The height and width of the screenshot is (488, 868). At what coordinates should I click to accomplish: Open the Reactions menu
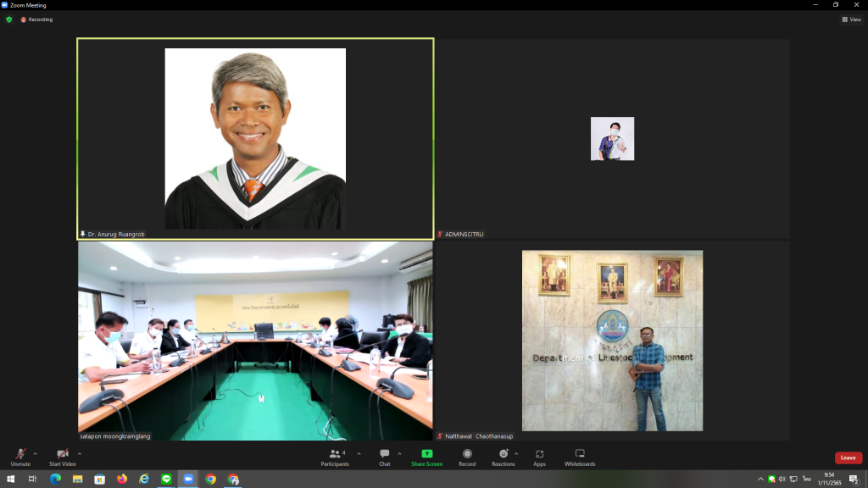[503, 457]
